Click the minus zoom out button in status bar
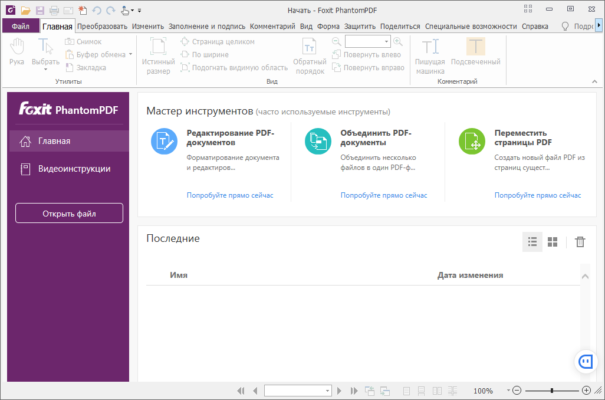Image resolution: width=605 pixels, height=400 pixels. 517,391
